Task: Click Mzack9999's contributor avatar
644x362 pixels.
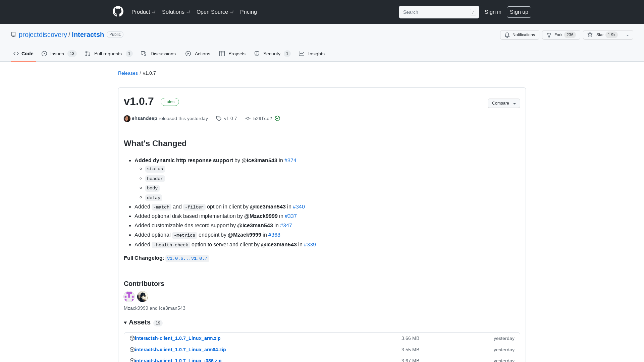Action: pyautogui.click(x=129, y=297)
